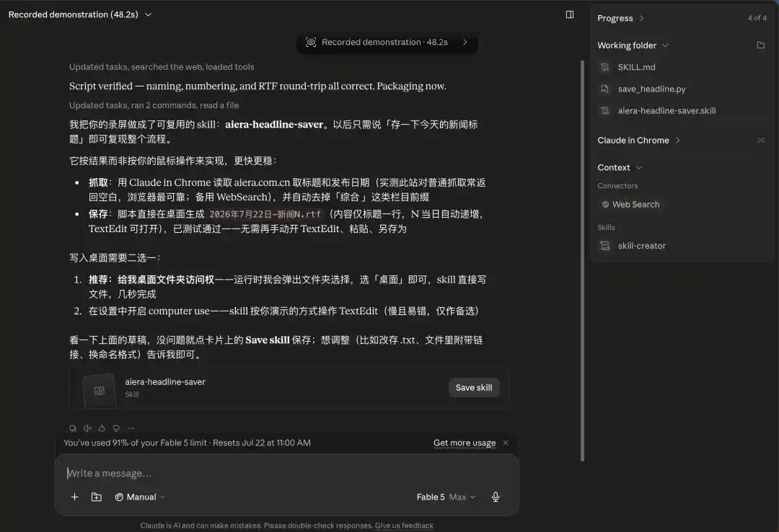Click the skill-creator skill entry
This screenshot has width=779, height=532.
click(x=641, y=246)
